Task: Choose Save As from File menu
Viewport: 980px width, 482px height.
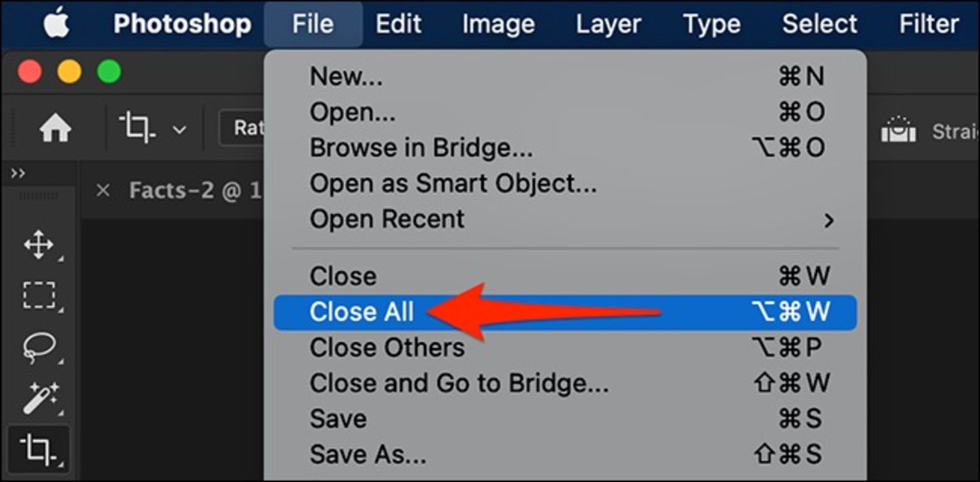Action: [565, 454]
